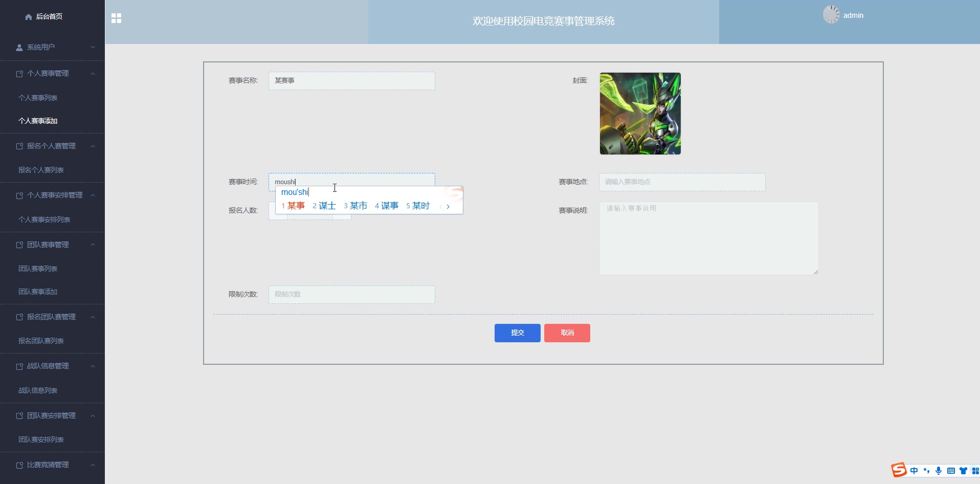Click the 封面 cover image thumbnail
The width and height of the screenshot is (980, 484).
click(640, 114)
